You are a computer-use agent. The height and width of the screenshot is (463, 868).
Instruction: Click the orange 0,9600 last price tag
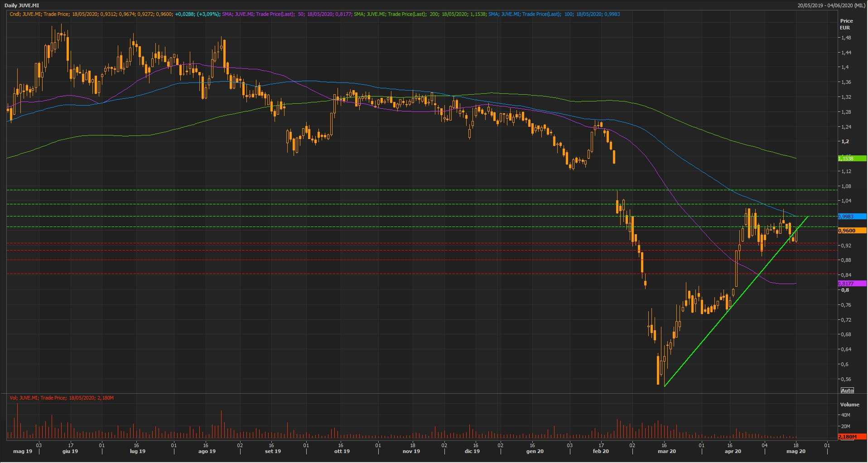click(852, 231)
